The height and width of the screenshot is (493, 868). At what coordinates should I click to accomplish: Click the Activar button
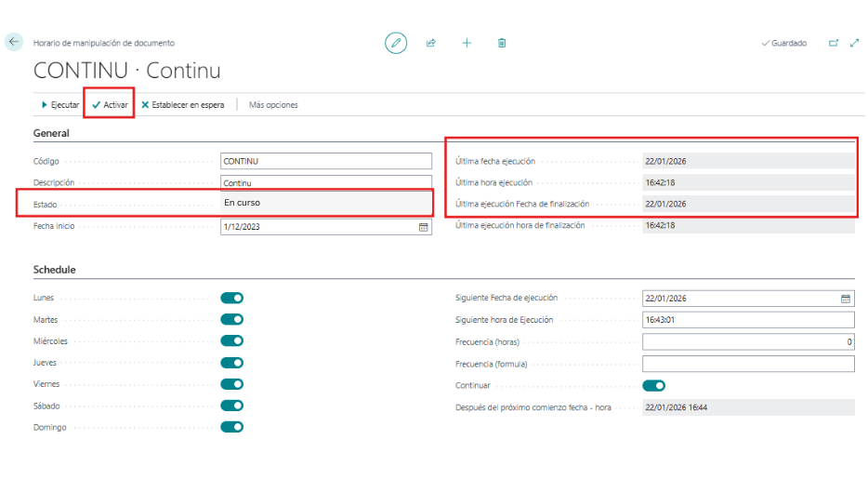tap(110, 105)
